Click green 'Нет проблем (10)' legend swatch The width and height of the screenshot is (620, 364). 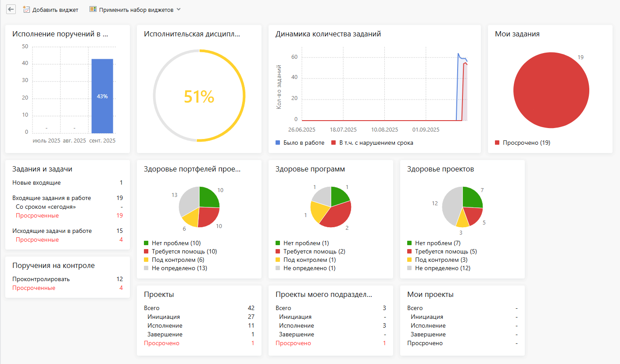tap(147, 243)
